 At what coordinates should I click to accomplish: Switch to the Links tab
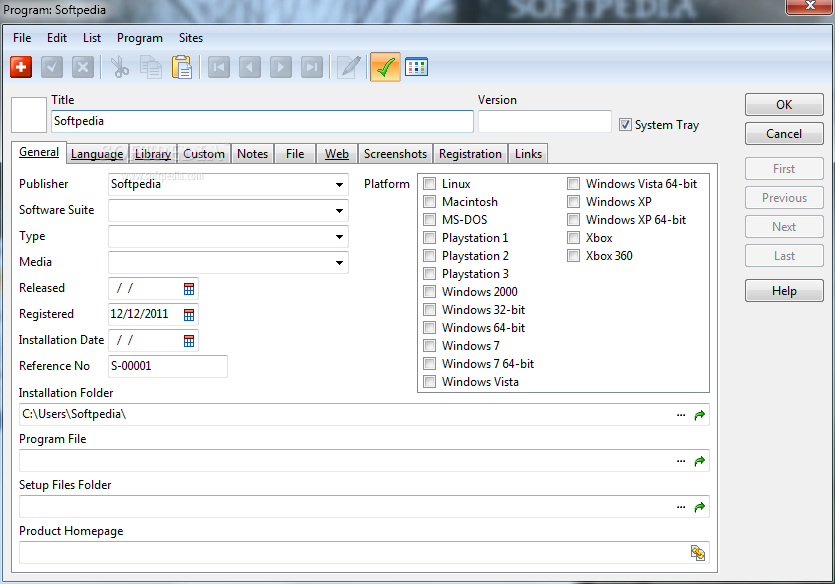click(528, 154)
